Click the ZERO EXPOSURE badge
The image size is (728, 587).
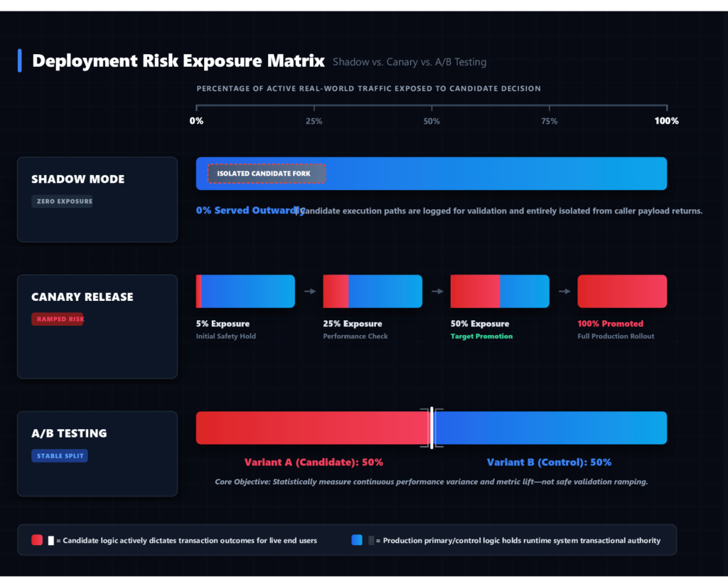point(63,201)
